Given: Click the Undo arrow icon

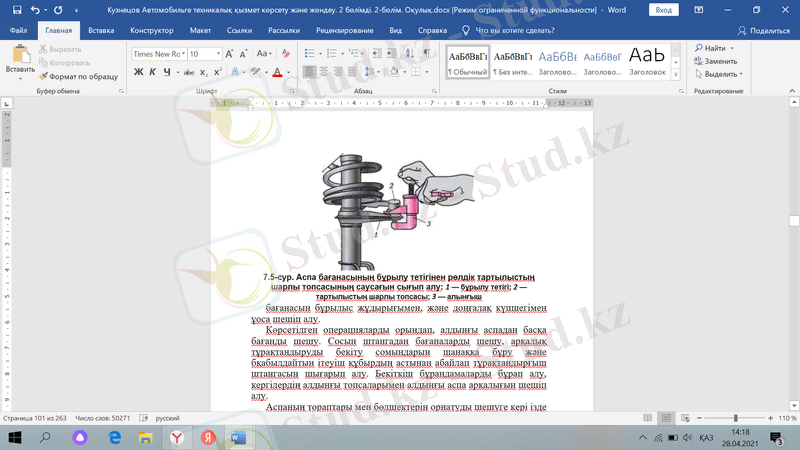Looking at the screenshot, I should click(x=33, y=9).
